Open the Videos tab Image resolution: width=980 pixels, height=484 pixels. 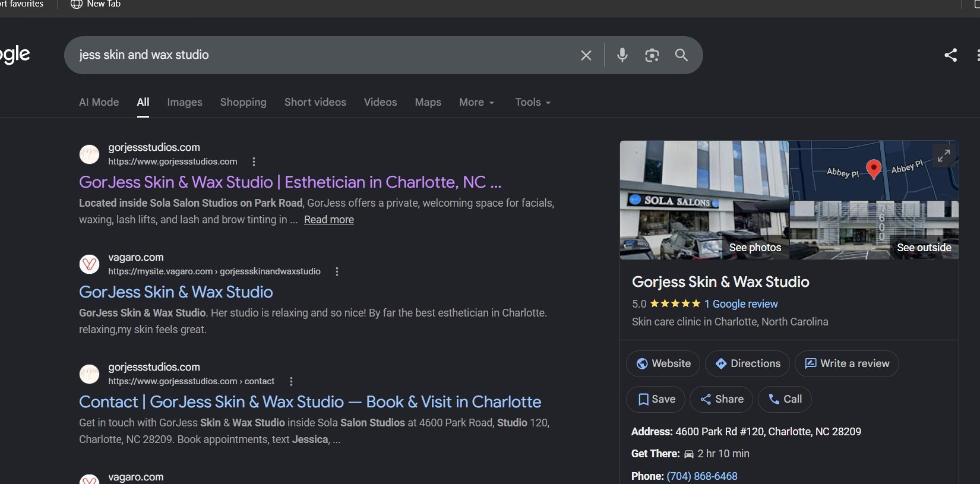click(x=381, y=102)
